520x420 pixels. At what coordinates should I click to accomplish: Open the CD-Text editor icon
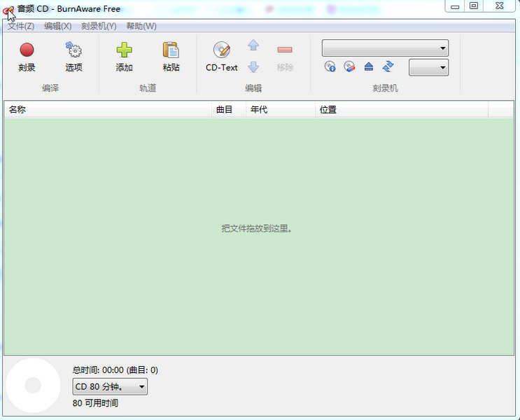(x=222, y=50)
